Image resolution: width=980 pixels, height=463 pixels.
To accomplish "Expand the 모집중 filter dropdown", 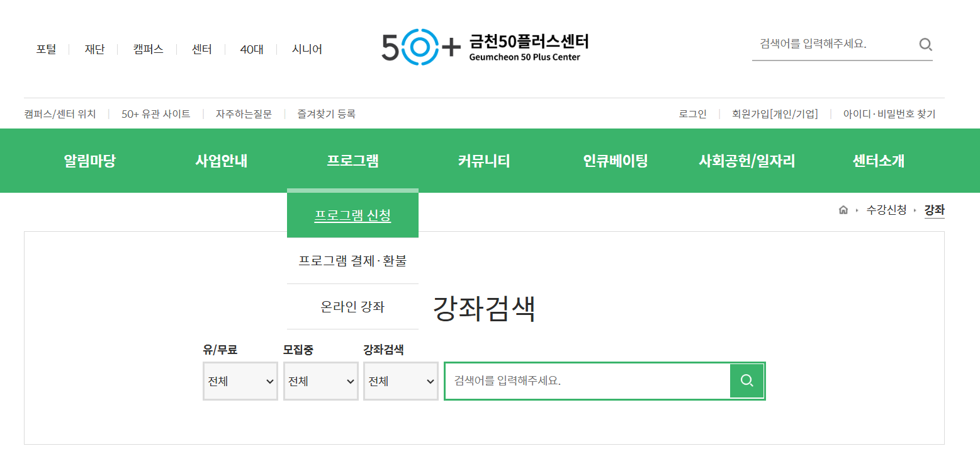I will tap(320, 381).
